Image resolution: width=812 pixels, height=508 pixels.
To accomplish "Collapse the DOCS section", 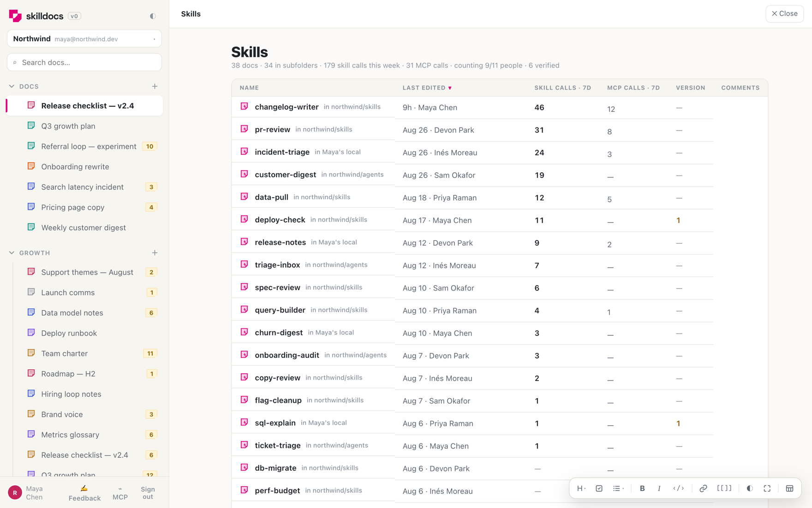I will [12, 86].
